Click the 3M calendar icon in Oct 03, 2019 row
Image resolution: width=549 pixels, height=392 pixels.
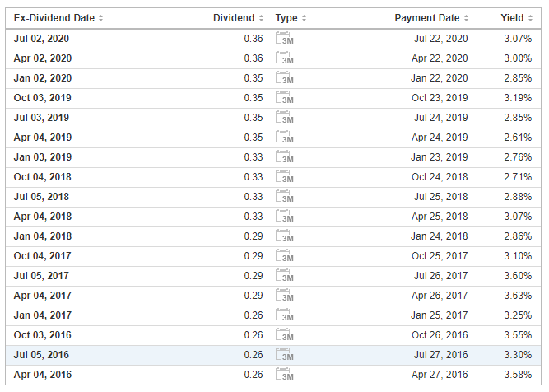pos(284,98)
